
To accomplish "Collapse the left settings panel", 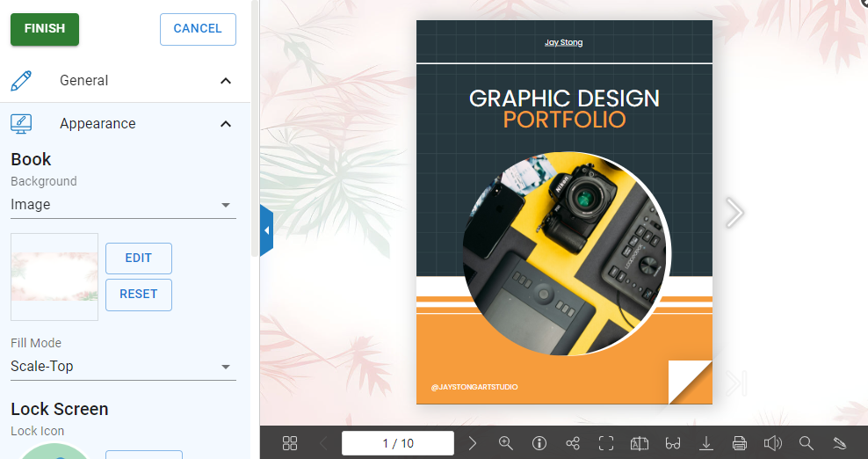I will 266,230.
